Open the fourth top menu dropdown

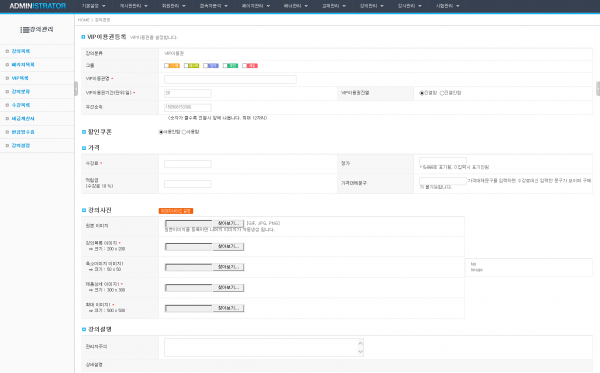pos(214,6)
